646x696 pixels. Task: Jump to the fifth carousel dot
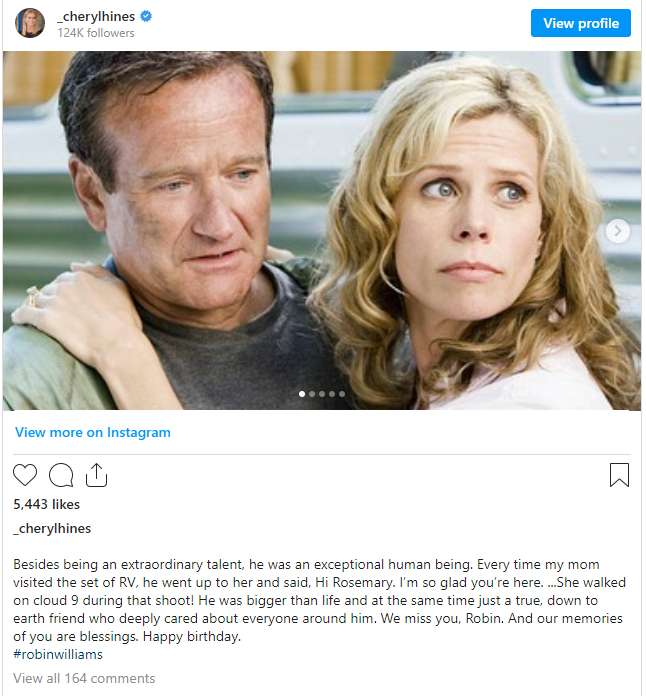[x=342, y=394]
